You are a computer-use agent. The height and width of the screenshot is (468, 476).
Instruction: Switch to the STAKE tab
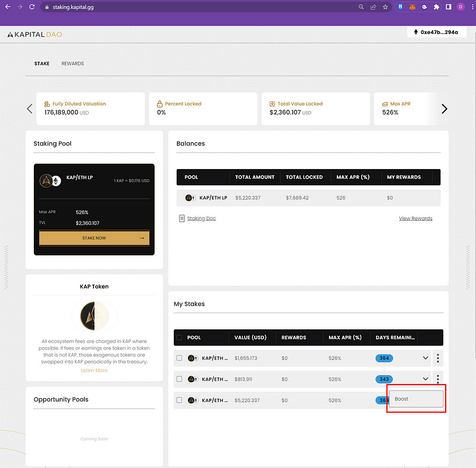pos(42,64)
